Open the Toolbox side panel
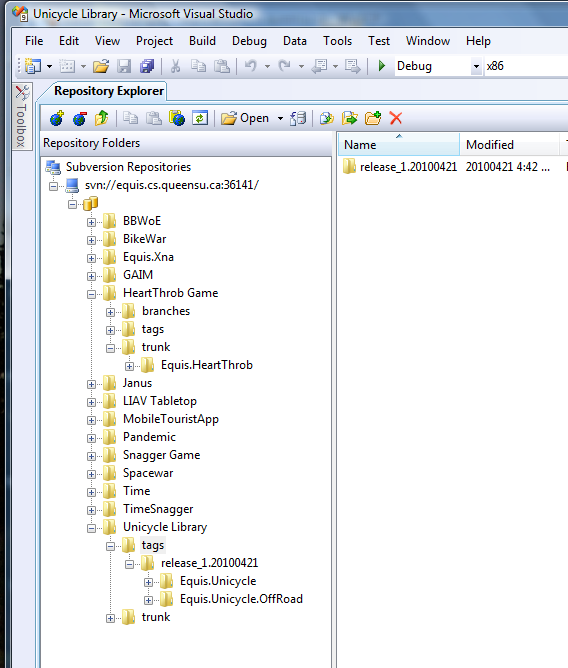568x668 pixels. [22, 116]
